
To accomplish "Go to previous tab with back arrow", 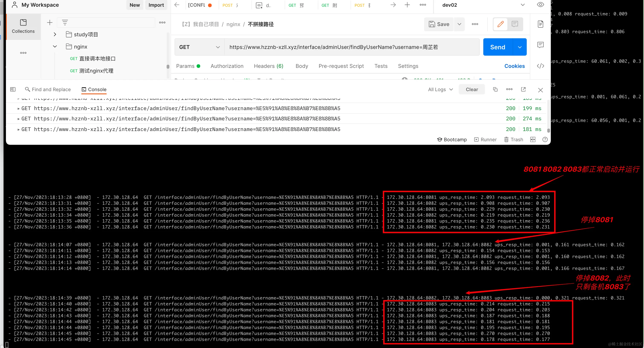I will coord(177,5).
